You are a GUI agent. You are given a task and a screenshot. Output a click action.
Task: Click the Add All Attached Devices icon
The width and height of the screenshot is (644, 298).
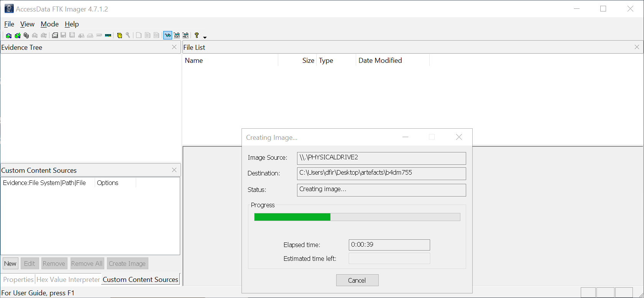[18, 36]
